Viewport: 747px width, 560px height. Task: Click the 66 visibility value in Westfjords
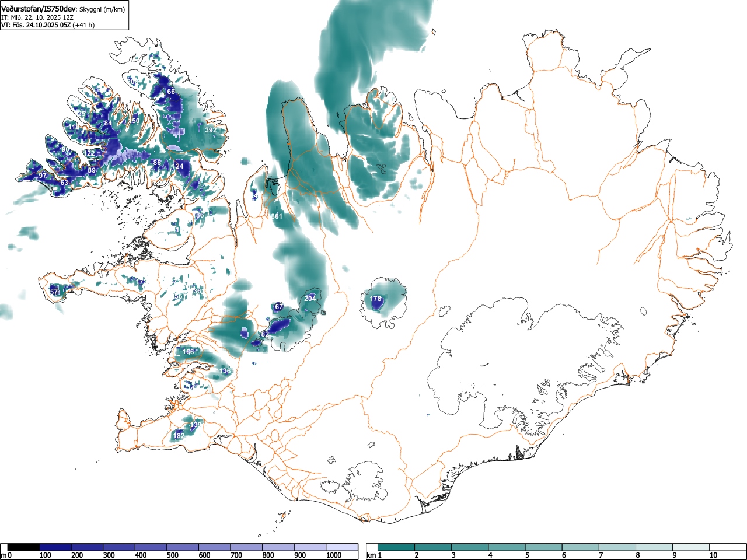pyautogui.click(x=171, y=92)
